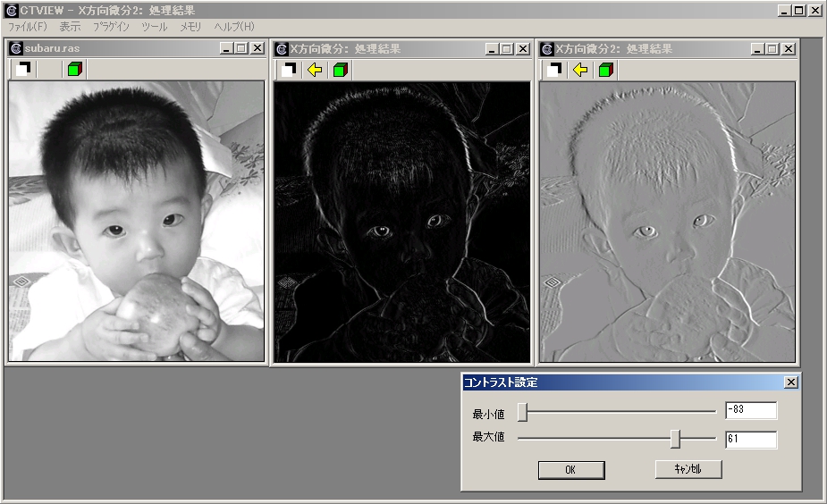Click the yellow back arrow in X方向微分2 window

[580, 70]
